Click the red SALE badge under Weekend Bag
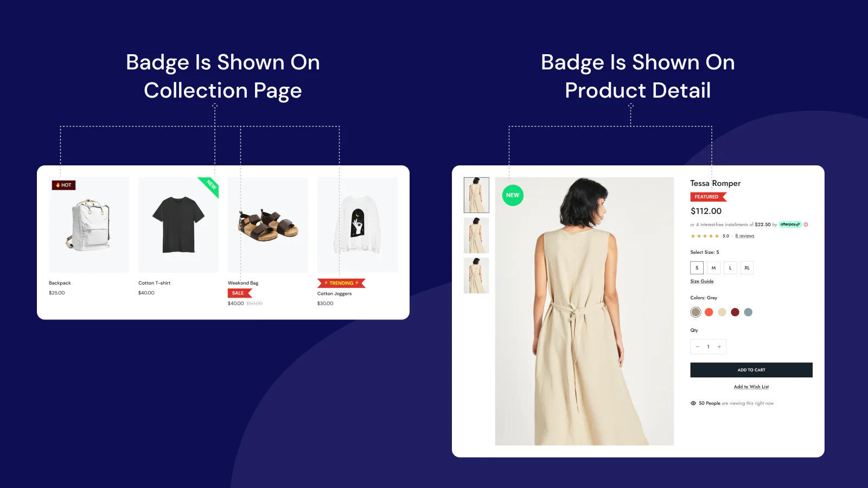The width and height of the screenshot is (868, 488). click(x=240, y=293)
